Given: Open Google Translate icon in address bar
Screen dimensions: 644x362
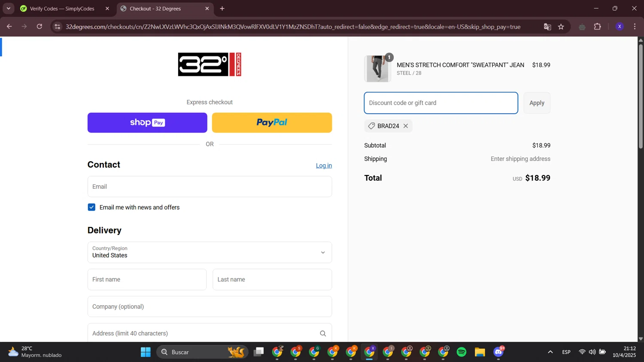Looking at the screenshot, I should (547, 27).
